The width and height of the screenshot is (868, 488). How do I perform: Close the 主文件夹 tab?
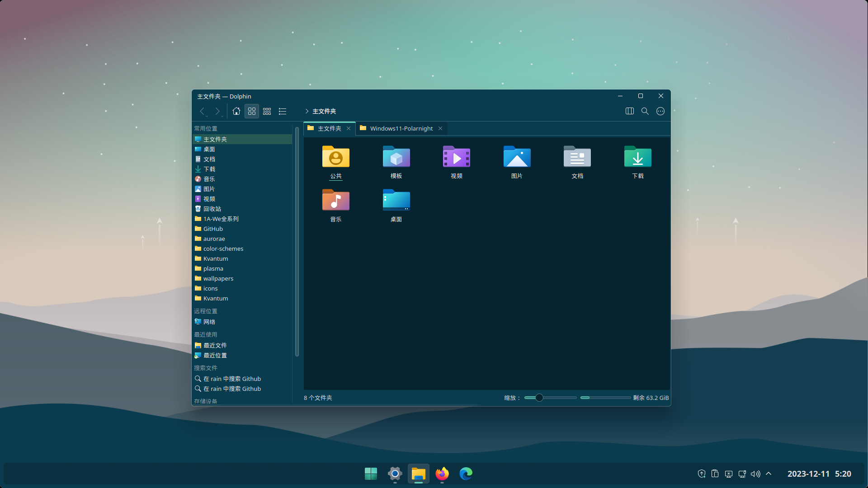pos(349,129)
